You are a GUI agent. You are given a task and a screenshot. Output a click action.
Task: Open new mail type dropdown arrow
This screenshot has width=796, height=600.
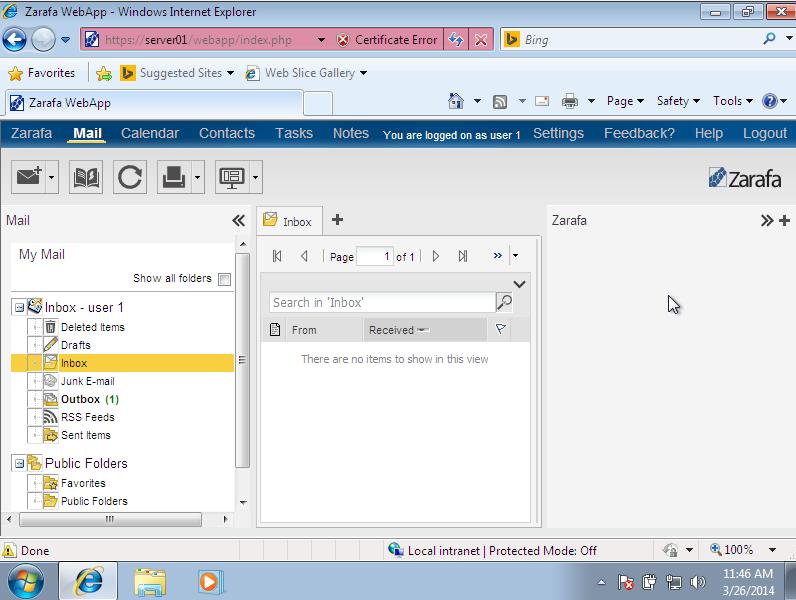pos(52,177)
